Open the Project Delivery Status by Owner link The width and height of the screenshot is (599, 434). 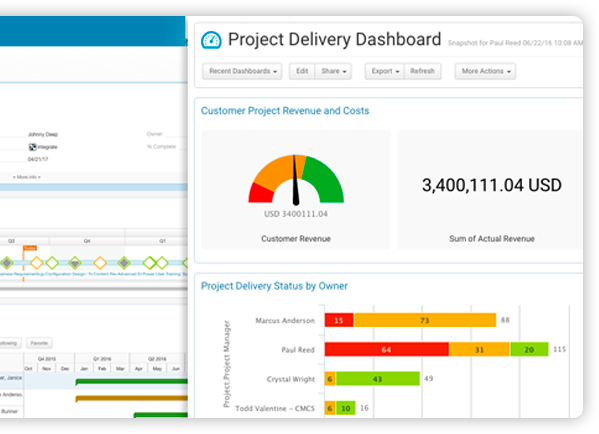click(274, 286)
